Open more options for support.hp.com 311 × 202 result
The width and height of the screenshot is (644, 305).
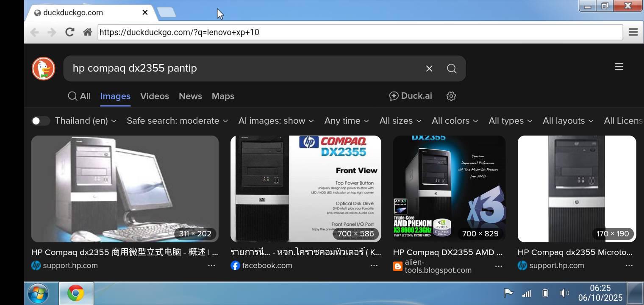[211, 266]
